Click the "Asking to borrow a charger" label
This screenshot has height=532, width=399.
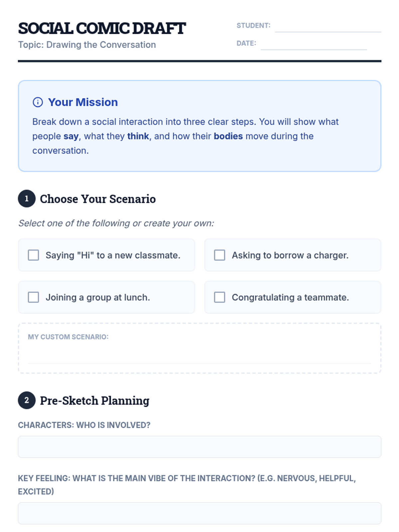[x=290, y=255]
